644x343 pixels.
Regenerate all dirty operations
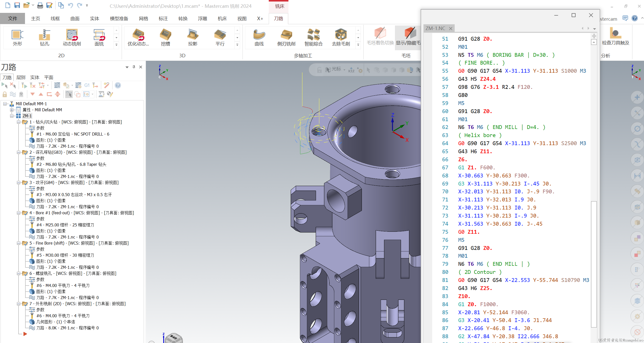(x=33, y=85)
